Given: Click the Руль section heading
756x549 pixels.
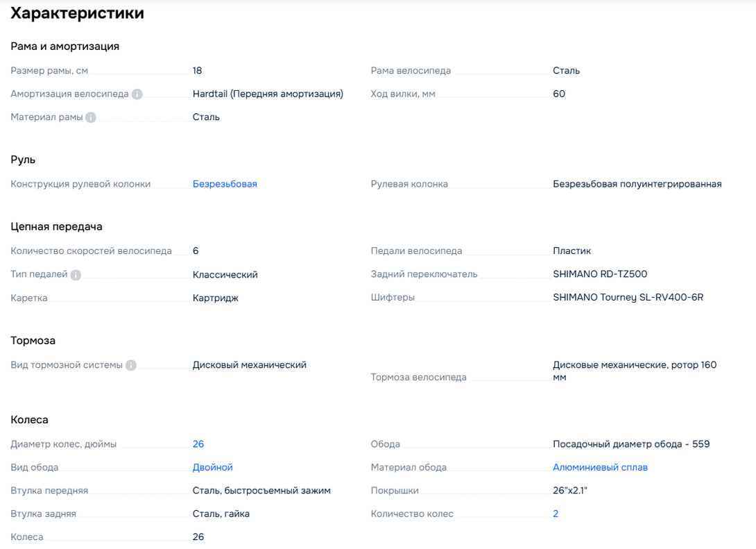Looking at the screenshot, I should tap(23, 160).
